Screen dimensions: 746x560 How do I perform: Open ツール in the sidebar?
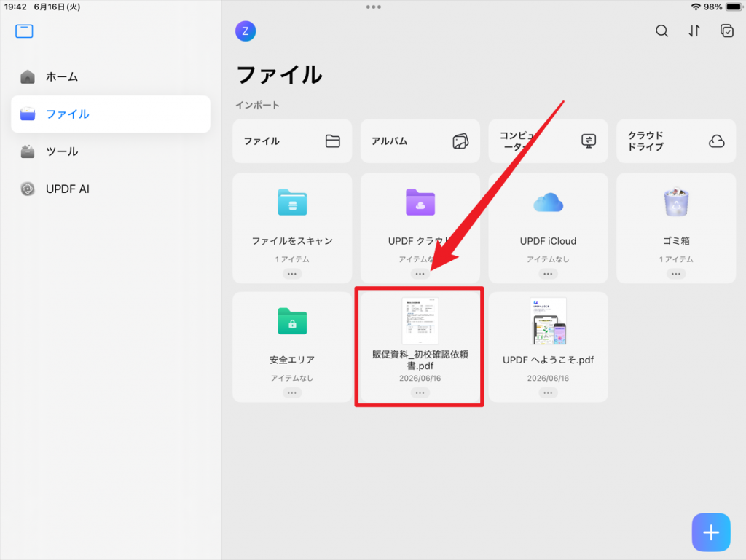click(111, 151)
